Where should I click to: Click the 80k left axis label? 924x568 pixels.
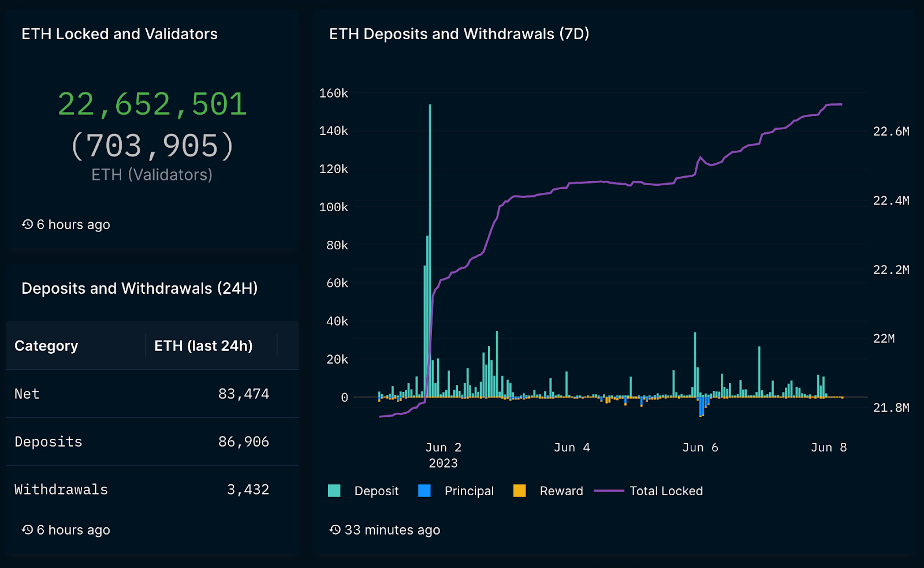pos(337,245)
